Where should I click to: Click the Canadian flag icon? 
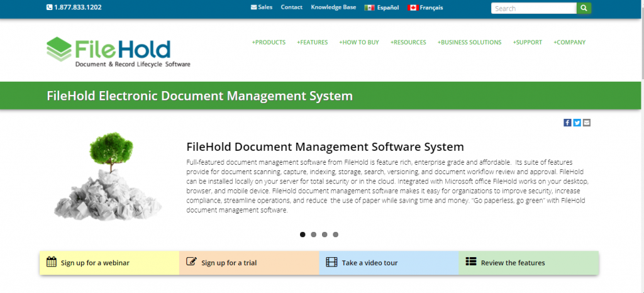click(x=413, y=8)
